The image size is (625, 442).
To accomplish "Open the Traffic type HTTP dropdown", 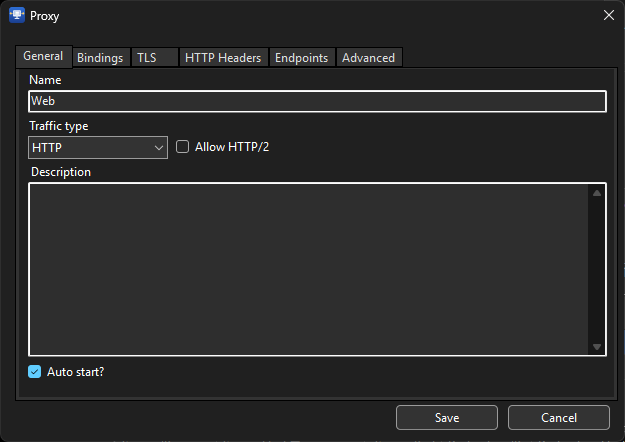I will pos(98,147).
